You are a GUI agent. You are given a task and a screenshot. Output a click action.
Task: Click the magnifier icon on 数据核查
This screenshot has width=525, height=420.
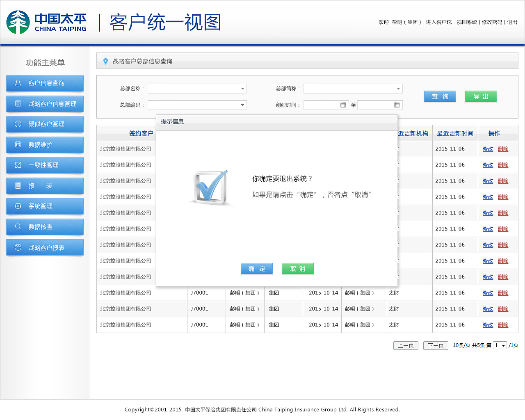pyautogui.click(x=18, y=227)
